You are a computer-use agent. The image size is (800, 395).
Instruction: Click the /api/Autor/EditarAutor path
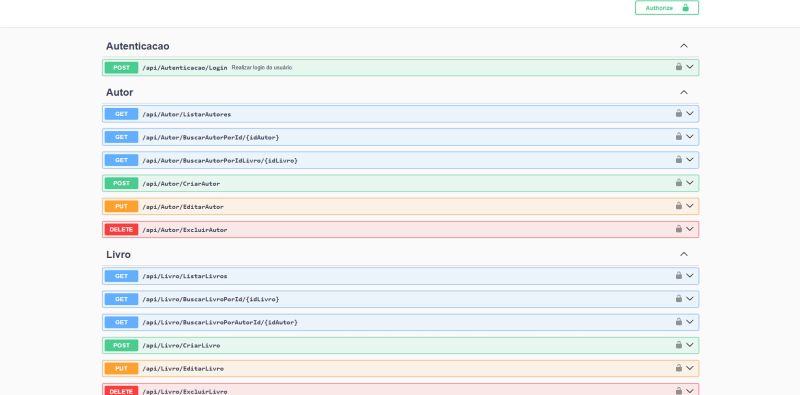tap(183, 207)
